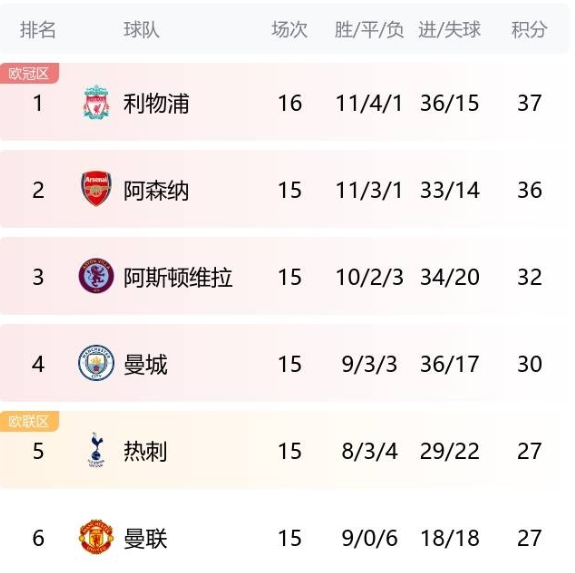
Task: Click the 进/失球 column header
Action: click(x=449, y=29)
